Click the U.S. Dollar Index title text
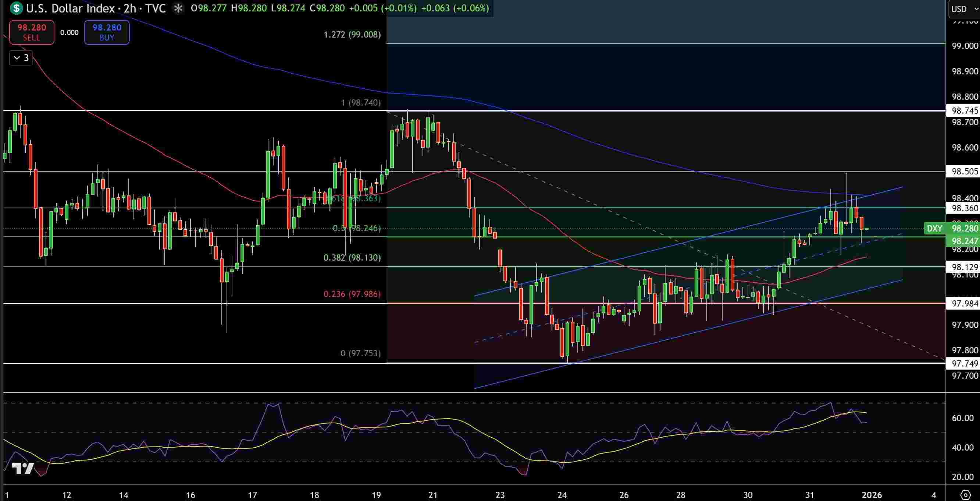 coord(70,8)
